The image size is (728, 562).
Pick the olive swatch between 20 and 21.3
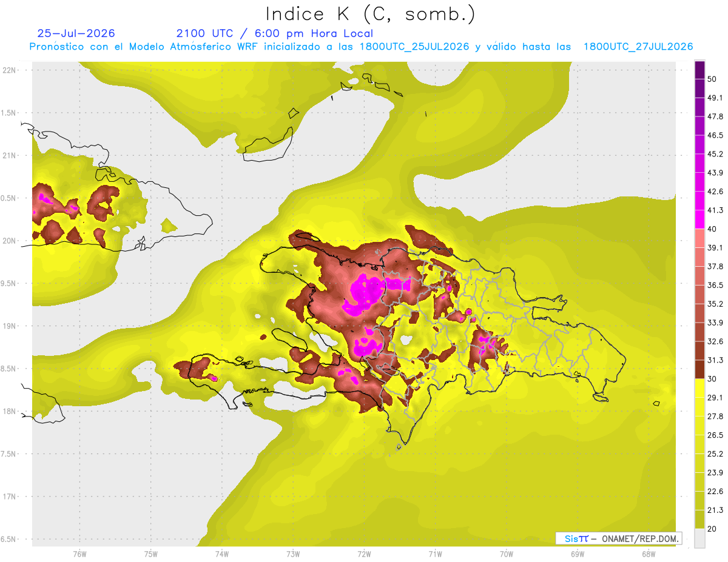699,520
